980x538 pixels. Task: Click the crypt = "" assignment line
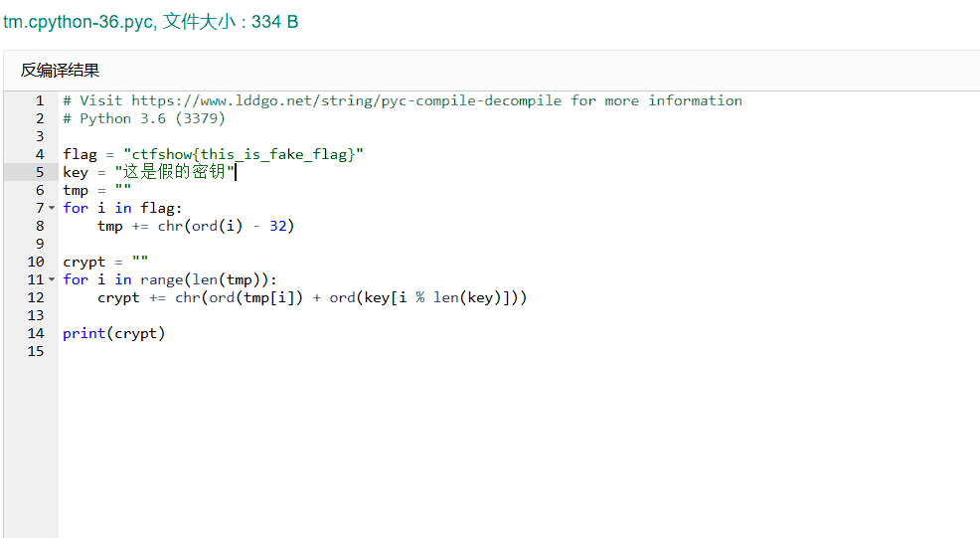click(105, 263)
